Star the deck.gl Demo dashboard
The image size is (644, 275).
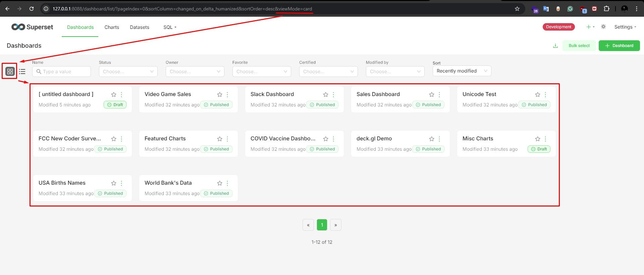432,139
